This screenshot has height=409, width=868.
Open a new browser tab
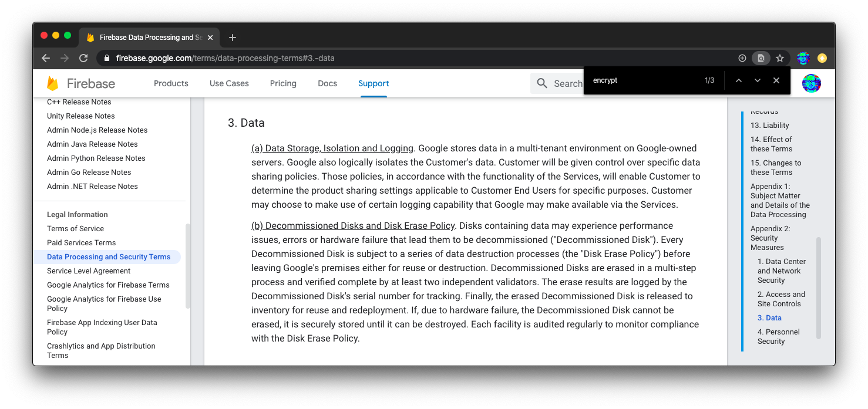click(x=233, y=38)
